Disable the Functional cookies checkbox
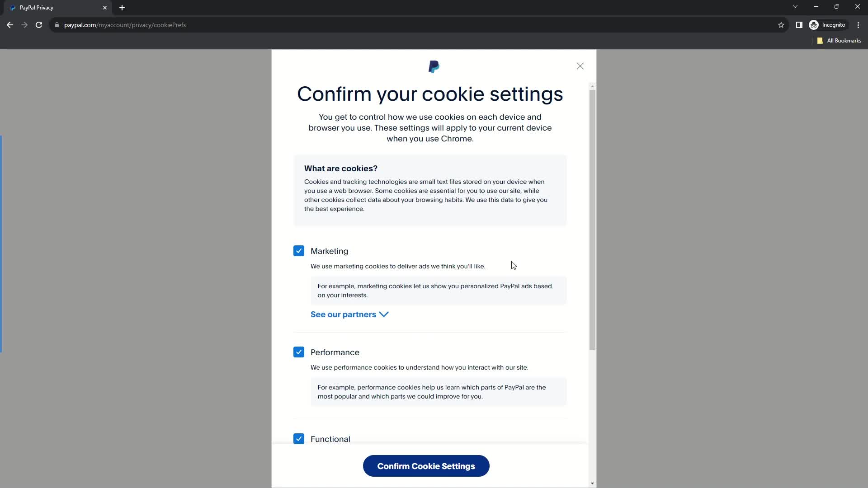 (299, 439)
